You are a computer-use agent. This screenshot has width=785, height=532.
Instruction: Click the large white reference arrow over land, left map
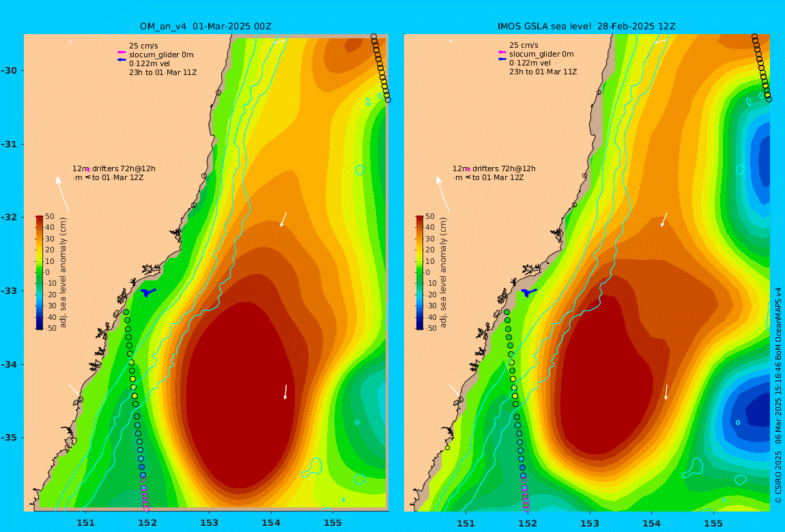62,194
